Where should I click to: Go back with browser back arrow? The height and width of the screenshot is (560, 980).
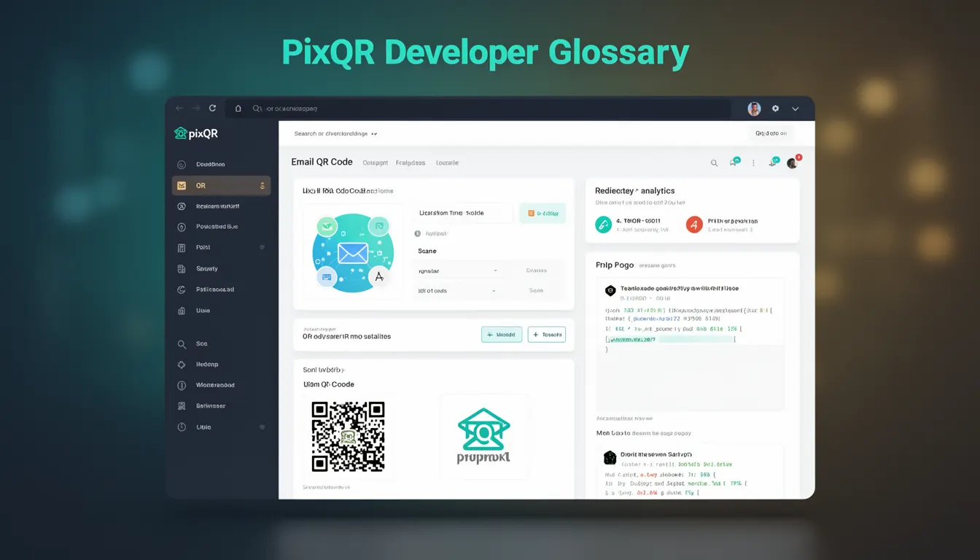pos(179,108)
